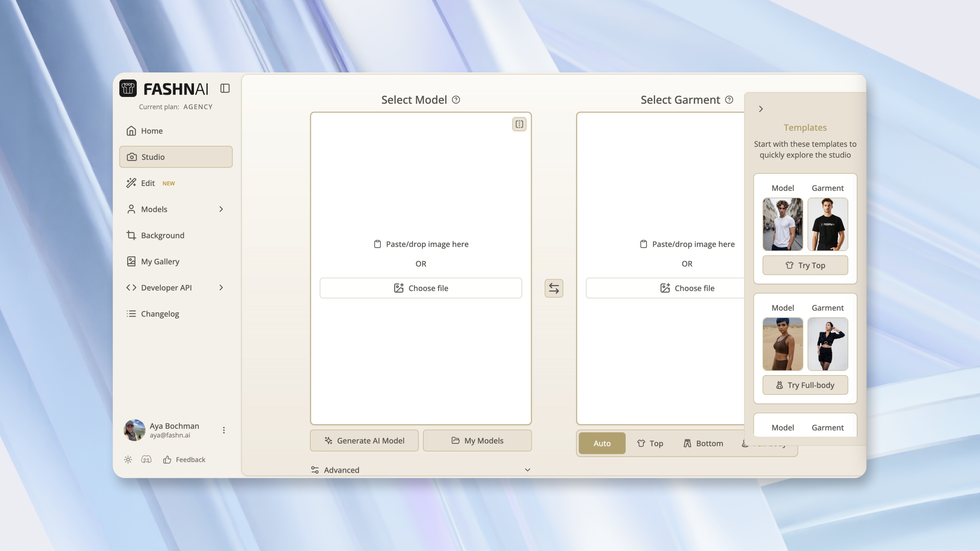This screenshot has height=551, width=980.
Task: Toggle the light/dark theme sun icon
Action: pos(128,460)
